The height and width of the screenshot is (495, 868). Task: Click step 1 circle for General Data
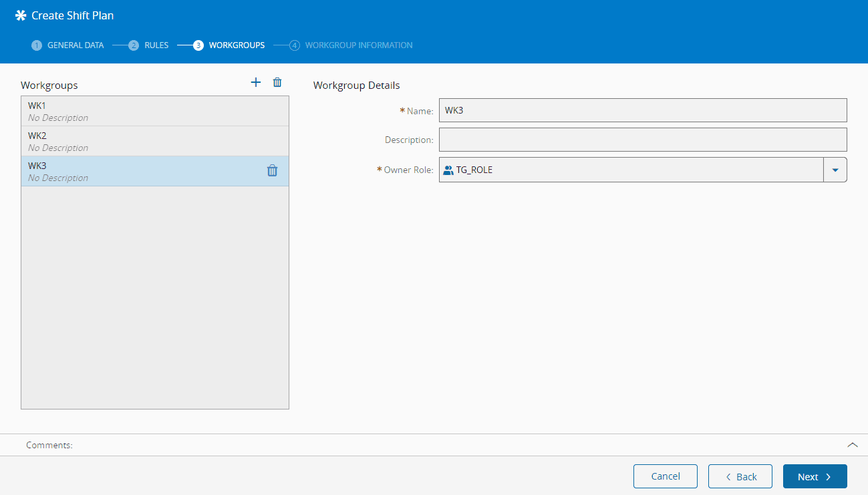tap(37, 45)
